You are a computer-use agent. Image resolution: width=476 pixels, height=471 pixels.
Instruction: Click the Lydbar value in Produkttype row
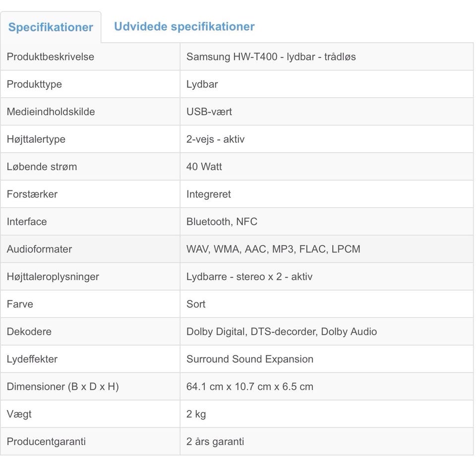[202, 84]
